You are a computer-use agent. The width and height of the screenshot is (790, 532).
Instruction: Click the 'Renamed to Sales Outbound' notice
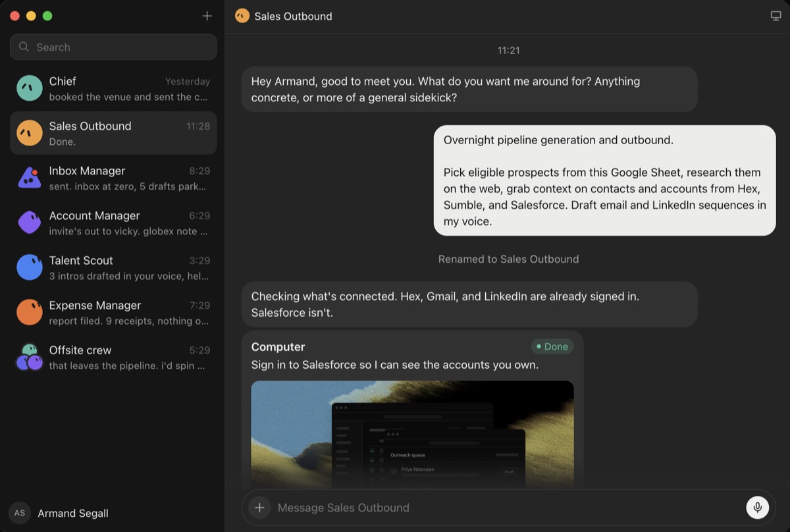[508, 259]
